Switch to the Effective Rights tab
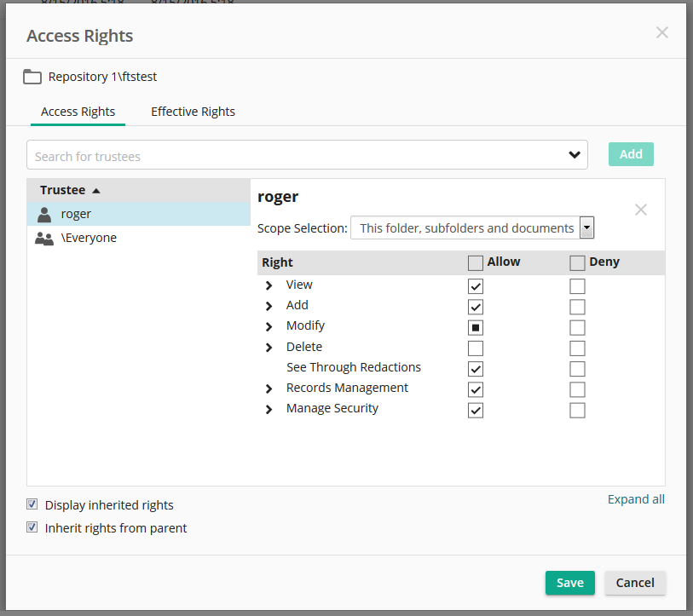The width and height of the screenshot is (693, 616). (193, 112)
